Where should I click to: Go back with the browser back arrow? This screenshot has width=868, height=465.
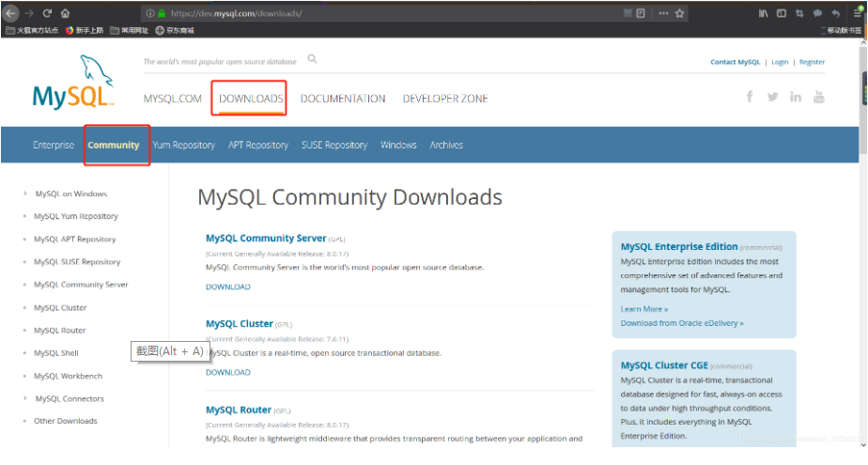(10, 13)
